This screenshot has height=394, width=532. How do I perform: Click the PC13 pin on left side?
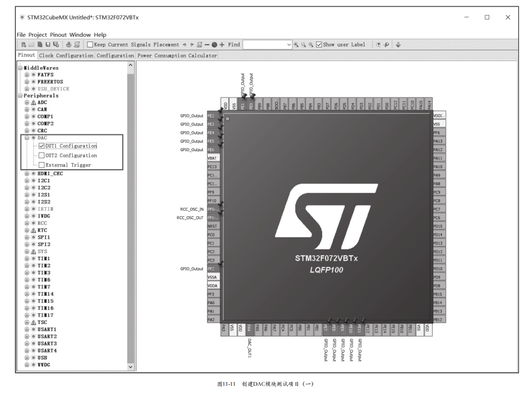(213, 167)
